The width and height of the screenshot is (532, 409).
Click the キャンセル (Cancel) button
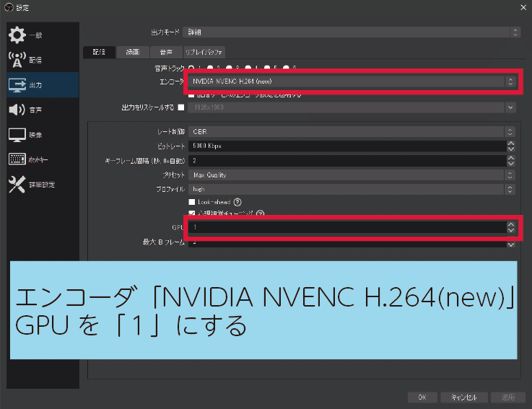click(x=464, y=397)
